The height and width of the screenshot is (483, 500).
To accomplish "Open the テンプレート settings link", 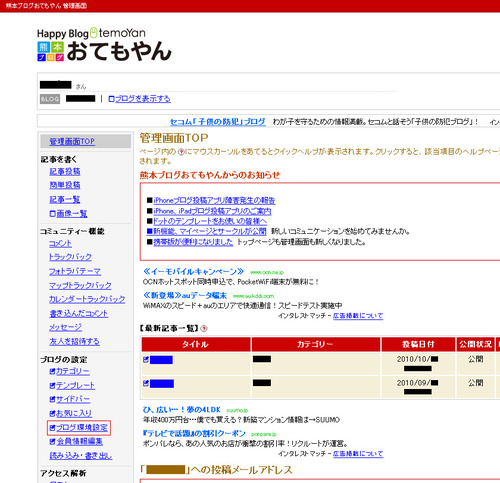I will click(75, 385).
